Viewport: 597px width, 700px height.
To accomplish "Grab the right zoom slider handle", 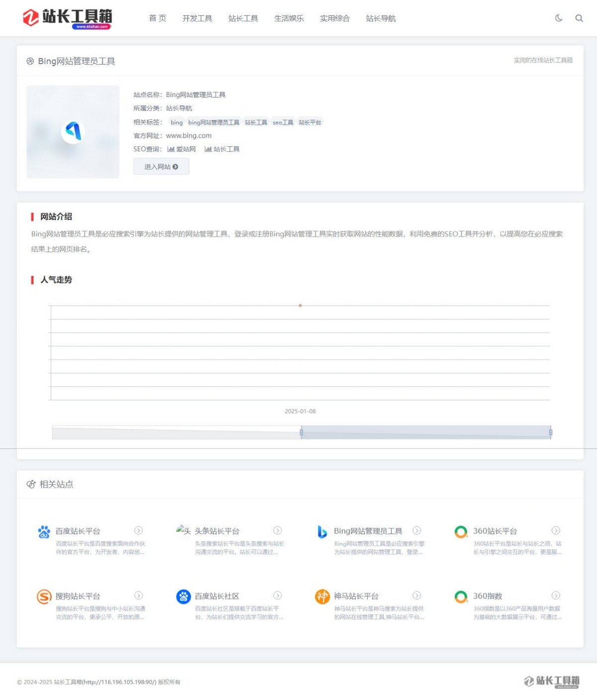I will coord(551,433).
